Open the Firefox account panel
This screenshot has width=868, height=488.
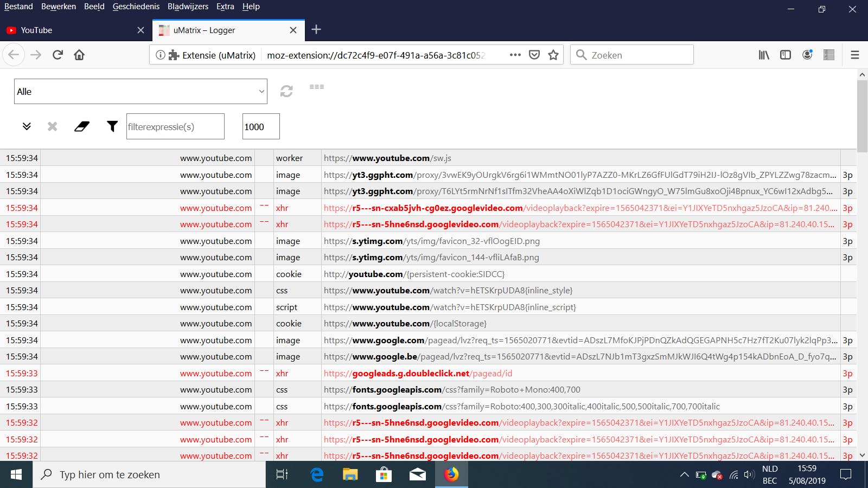coord(807,55)
